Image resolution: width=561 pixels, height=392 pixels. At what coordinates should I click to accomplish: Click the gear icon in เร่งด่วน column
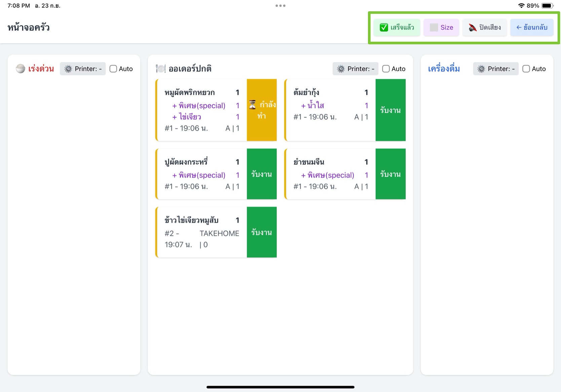tap(68, 69)
